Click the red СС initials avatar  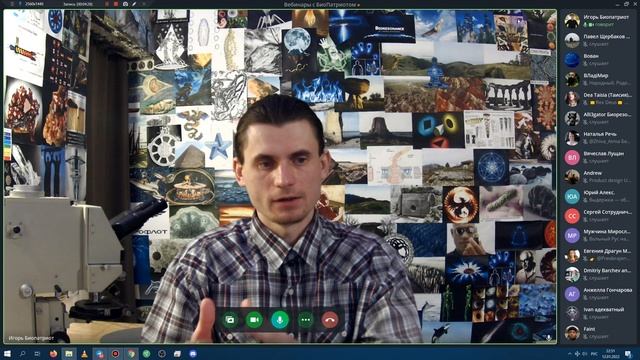click(572, 216)
